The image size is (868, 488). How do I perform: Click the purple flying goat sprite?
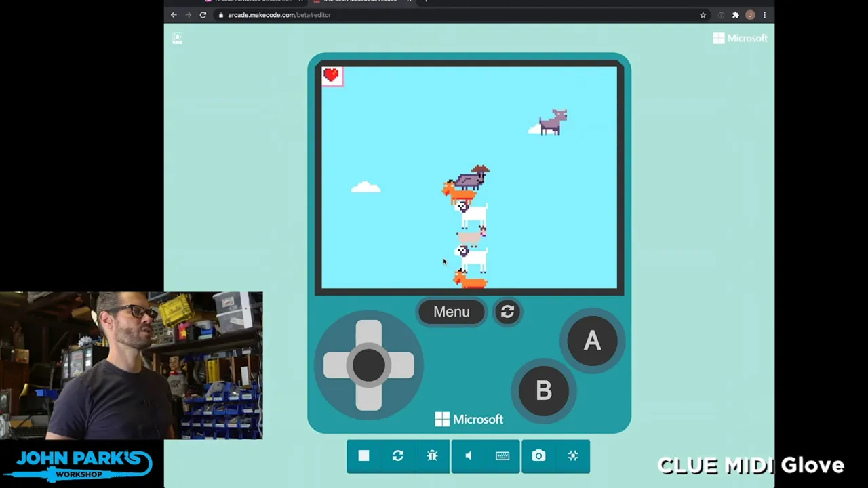pos(553,122)
